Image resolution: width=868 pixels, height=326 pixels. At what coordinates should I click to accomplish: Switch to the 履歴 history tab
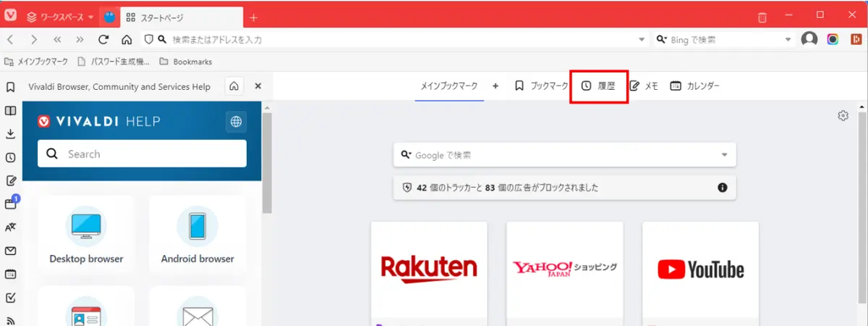[x=598, y=86]
